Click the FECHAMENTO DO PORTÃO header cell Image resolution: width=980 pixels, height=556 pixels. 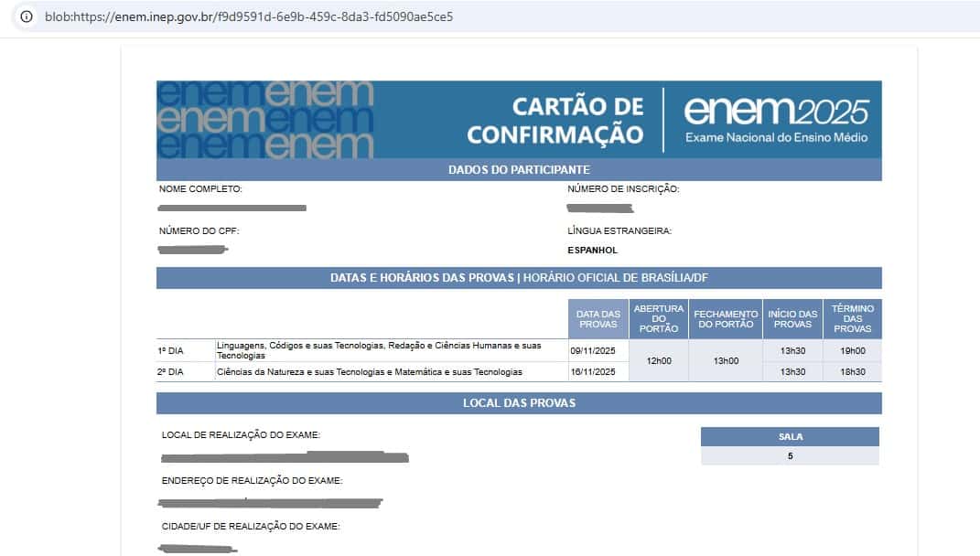click(725, 318)
